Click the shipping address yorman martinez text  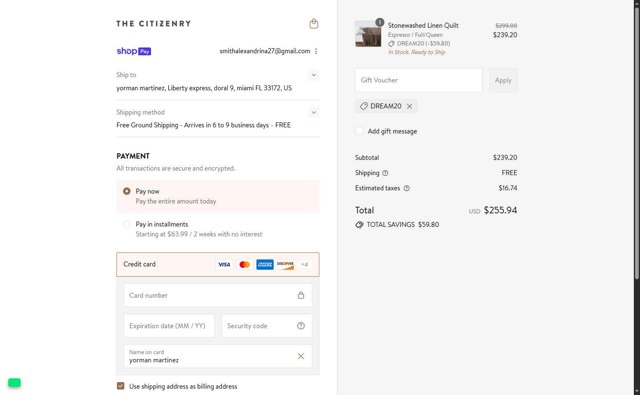coord(204,88)
